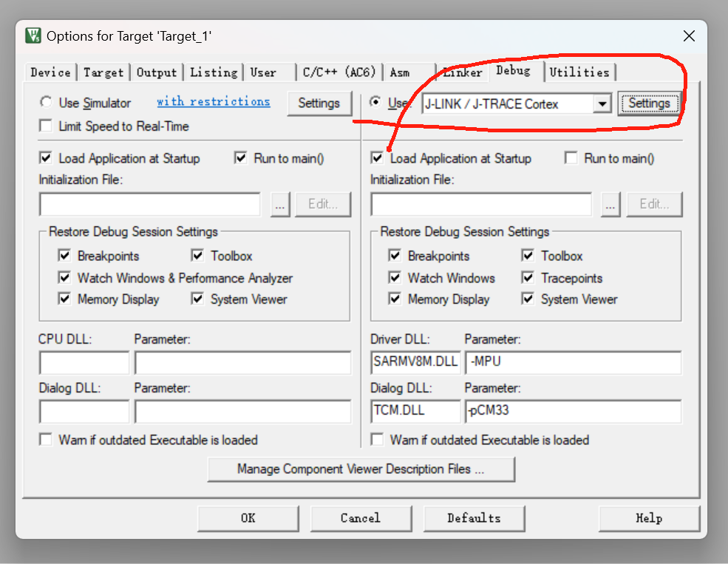Open Simulator Settings button
Screen dimensions: 728x564
point(319,103)
